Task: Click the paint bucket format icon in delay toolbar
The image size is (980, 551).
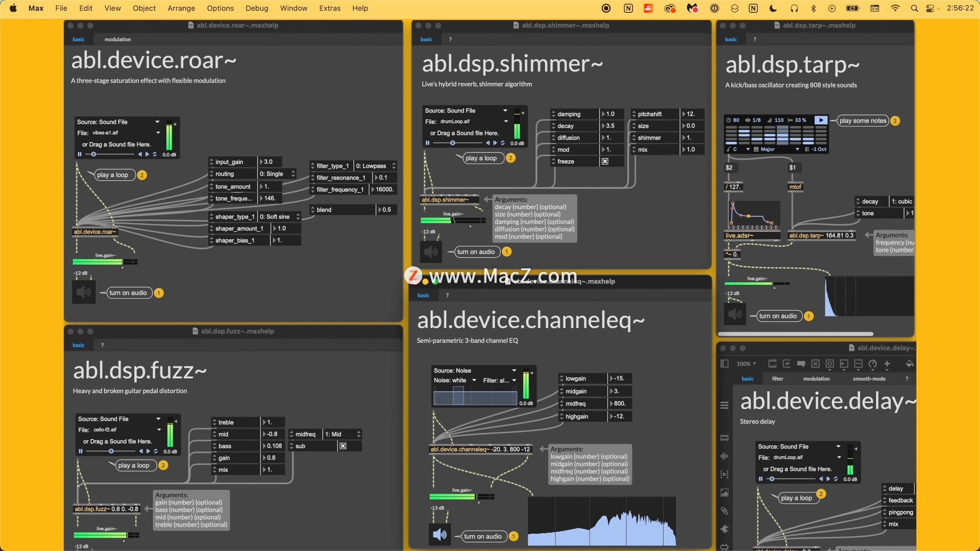Action: pyautogui.click(x=909, y=364)
